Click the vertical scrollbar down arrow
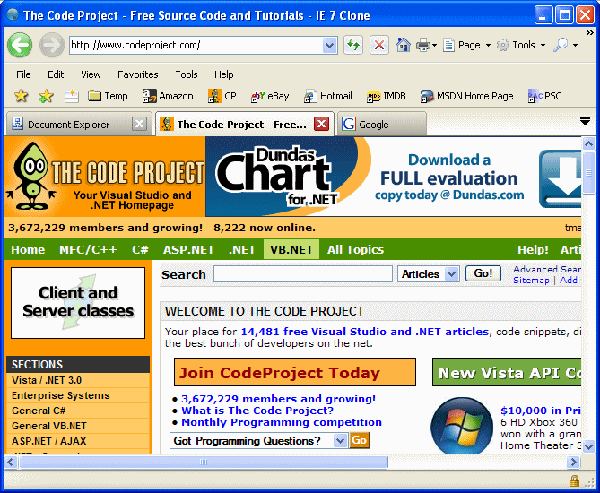 pos(589,447)
